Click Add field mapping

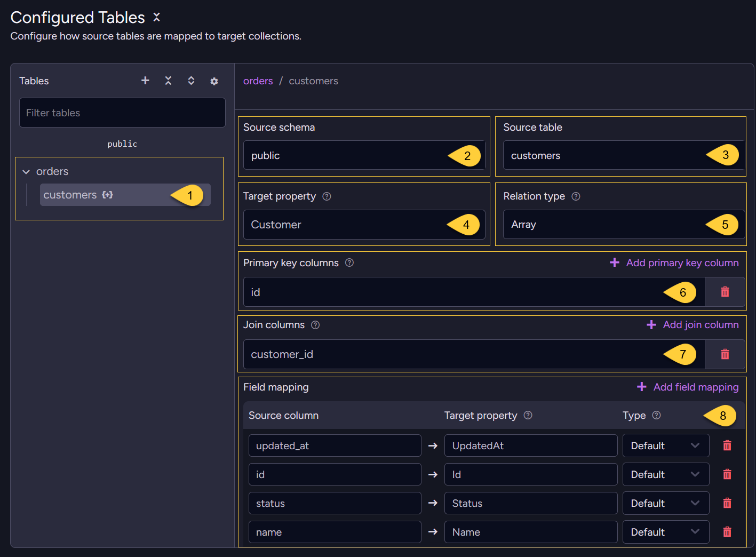tap(688, 387)
